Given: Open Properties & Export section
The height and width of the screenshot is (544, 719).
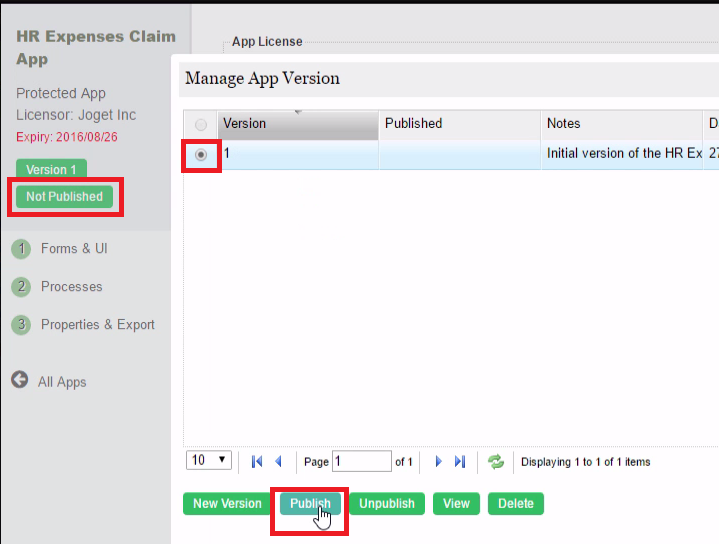Looking at the screenshot, I should click(x=98, y=325).
